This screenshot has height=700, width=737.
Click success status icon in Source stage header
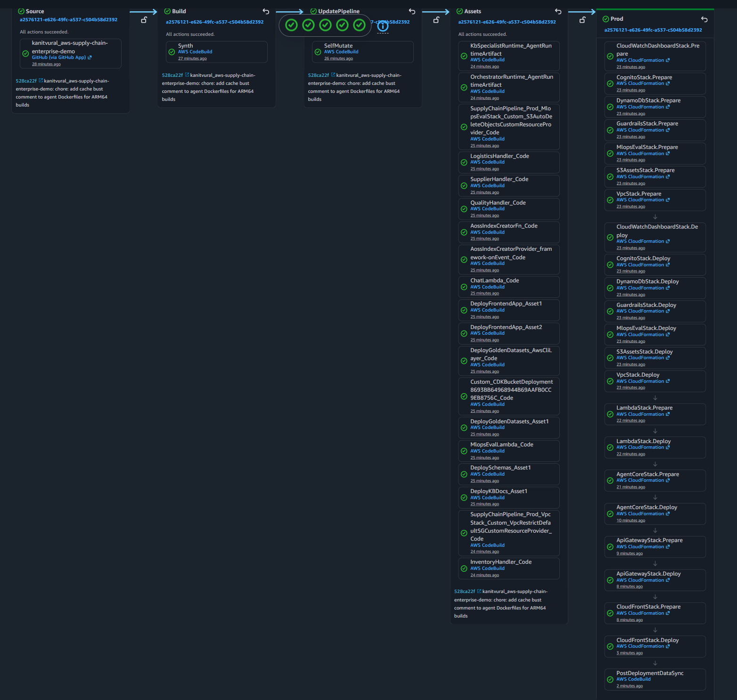[21, 11]
